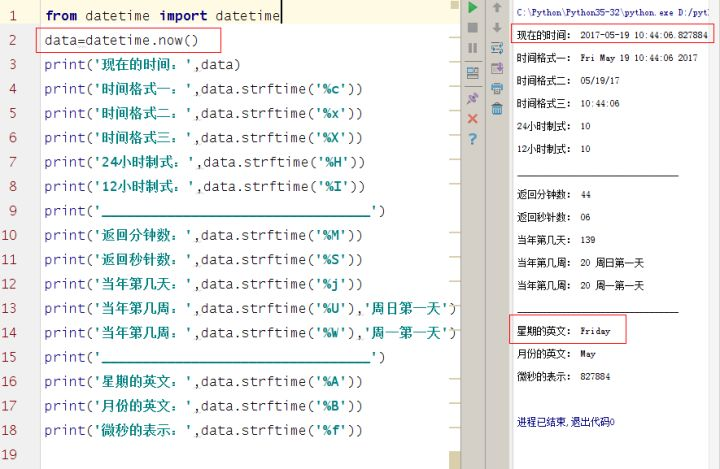
Task: Click the code line printing '现在的时间'
Action: 142,65
